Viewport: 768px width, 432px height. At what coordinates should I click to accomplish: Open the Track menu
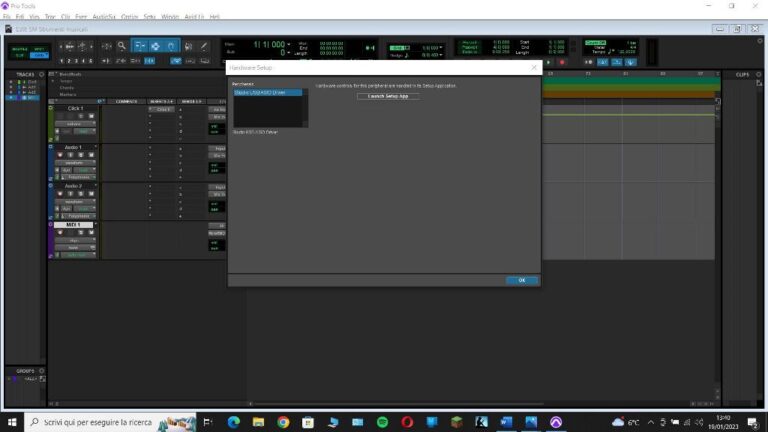pos(49,17)
